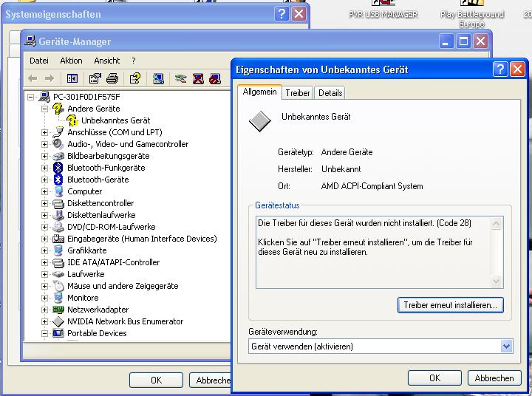Switch to the Details tab
The height and width of the screenshot is (396, 532).
[x=330, y=93]
